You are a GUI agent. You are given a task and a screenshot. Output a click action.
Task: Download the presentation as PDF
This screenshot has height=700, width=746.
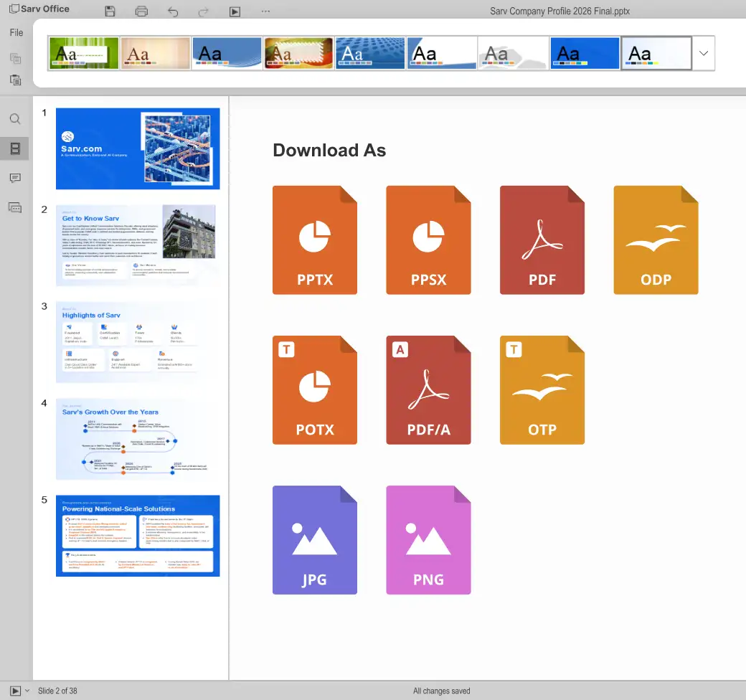542,240
